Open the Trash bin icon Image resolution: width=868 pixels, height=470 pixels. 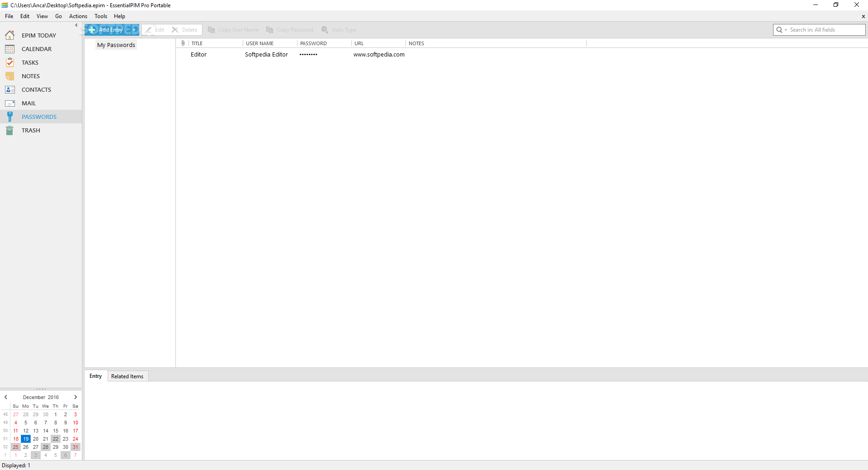[x=10, y=130]
